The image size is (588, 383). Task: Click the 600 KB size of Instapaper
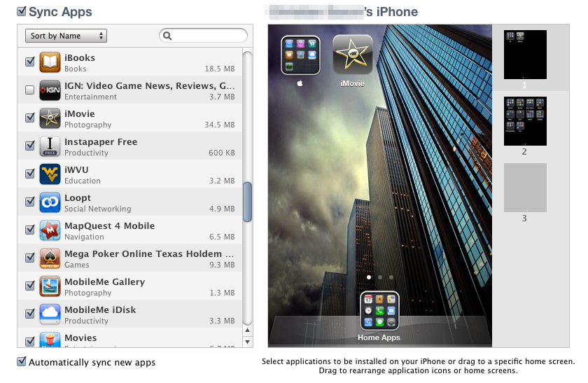pyautogui.click(x=222, y=153)
